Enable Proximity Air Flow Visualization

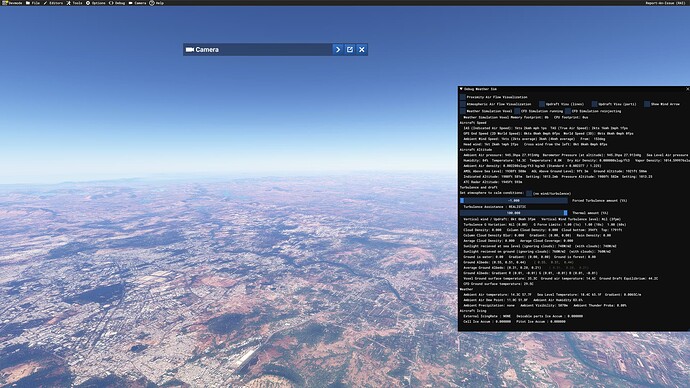[x=462, y=97]
